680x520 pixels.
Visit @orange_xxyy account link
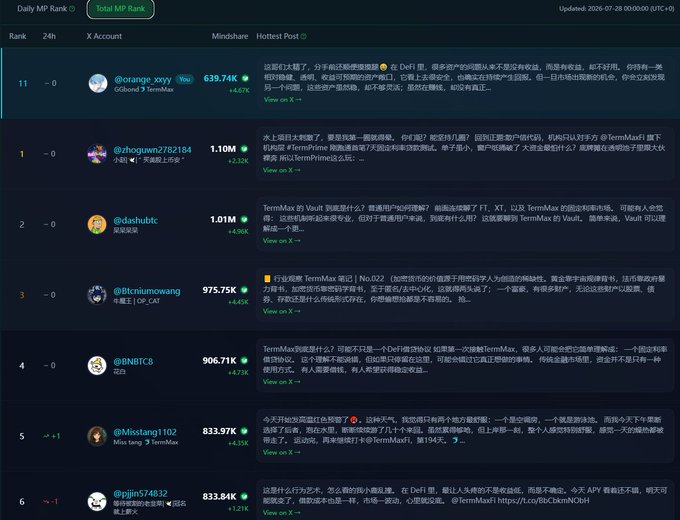tap(143, 79)
